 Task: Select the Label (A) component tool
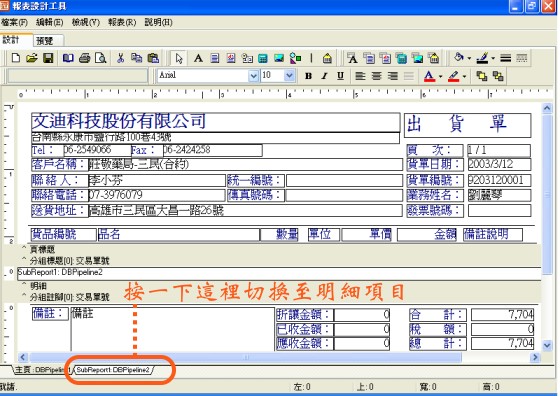[x=198, y=58]
